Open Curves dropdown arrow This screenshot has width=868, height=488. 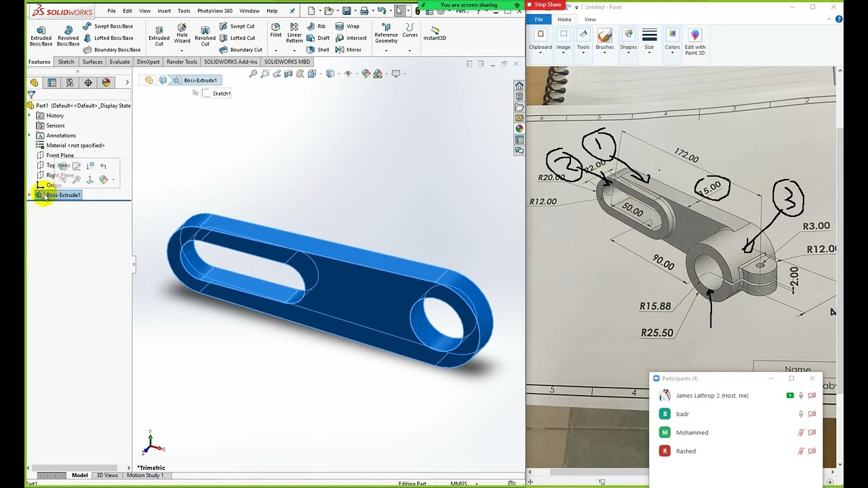pyautogui.click(x=410, y=50)
